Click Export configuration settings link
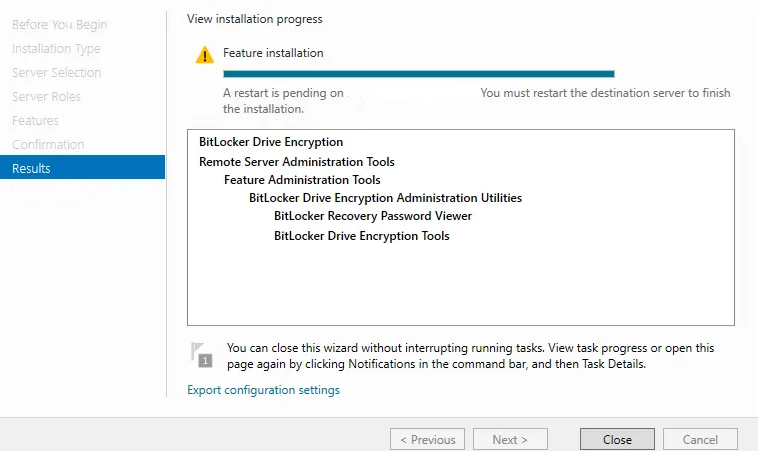The image size is (770, 451). [263, 390]
